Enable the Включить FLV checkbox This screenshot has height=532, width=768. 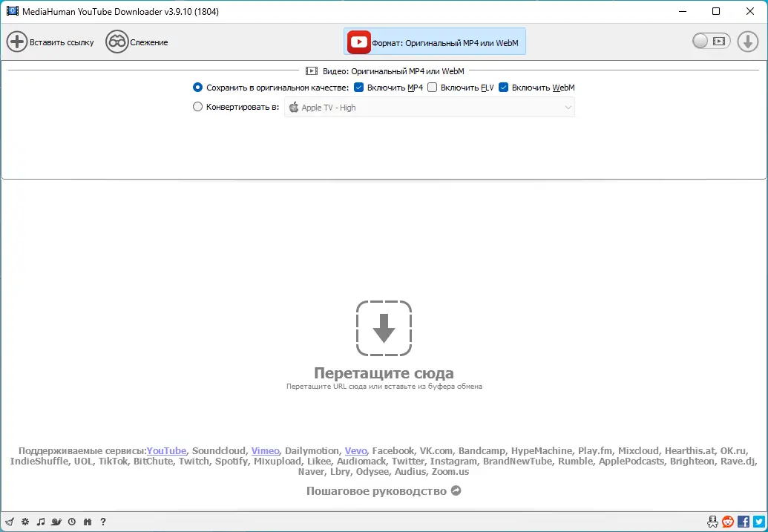coord(433,87)
